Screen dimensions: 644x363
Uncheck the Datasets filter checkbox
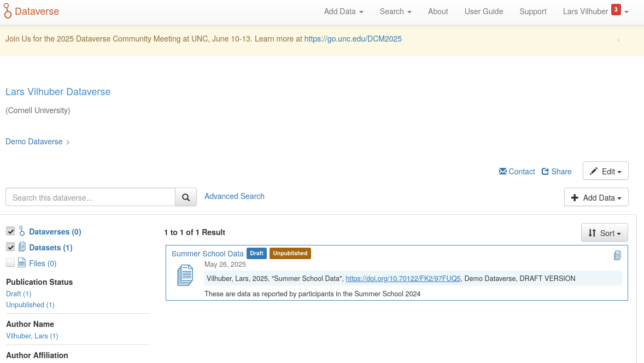pos(10,247)
